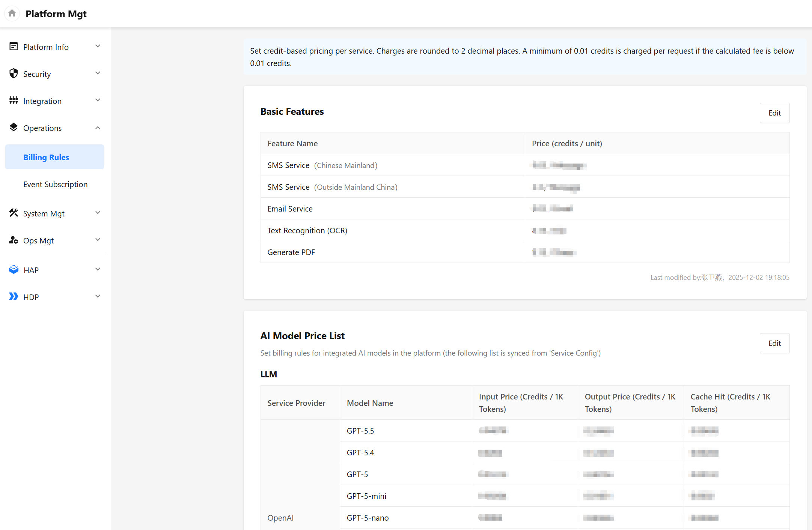This screenshot has width=812, height=530.
Task: Click the HAP logo icon
Action: (x=14, y=270)
